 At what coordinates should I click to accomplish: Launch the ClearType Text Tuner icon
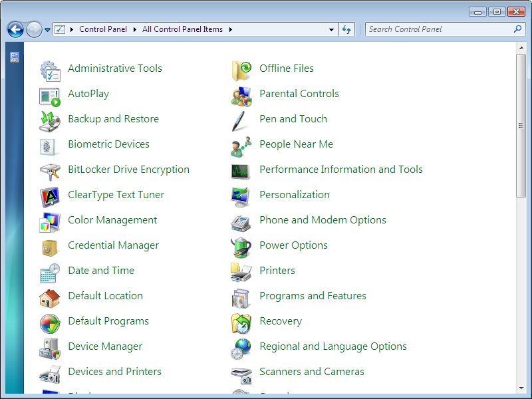pos(50,197)
